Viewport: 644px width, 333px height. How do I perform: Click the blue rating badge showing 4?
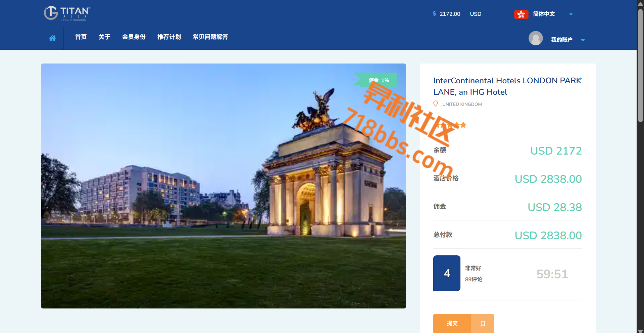click(447, 273)
